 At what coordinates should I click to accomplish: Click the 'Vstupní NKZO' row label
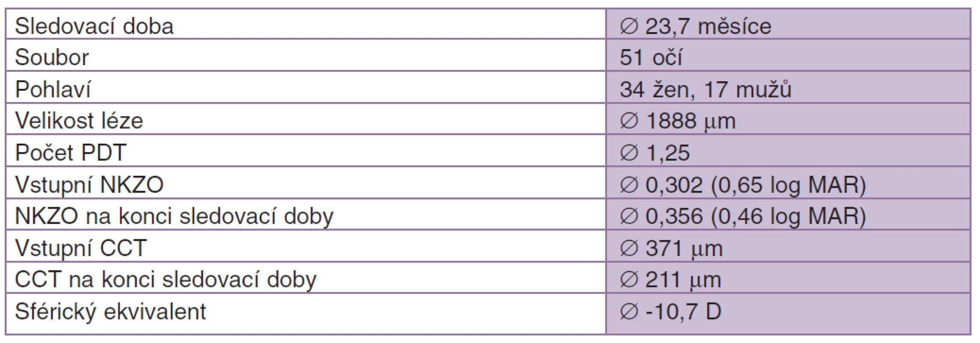pos(89,185)
